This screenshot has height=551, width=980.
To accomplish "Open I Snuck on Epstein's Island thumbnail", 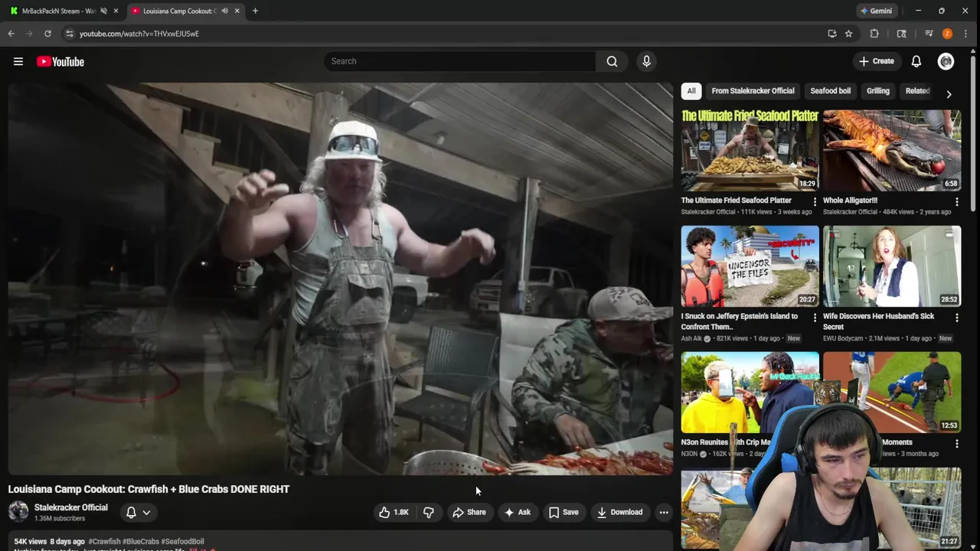I will (x=750, y=266).
